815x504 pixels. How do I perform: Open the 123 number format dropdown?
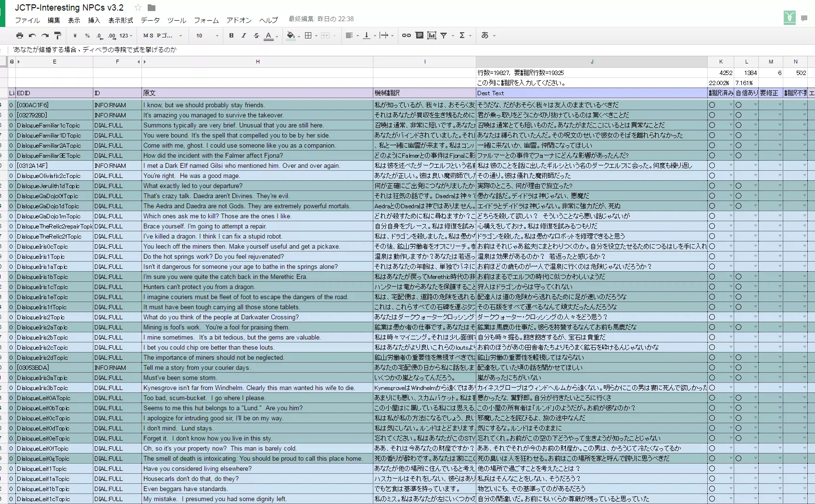coord(127,36)
